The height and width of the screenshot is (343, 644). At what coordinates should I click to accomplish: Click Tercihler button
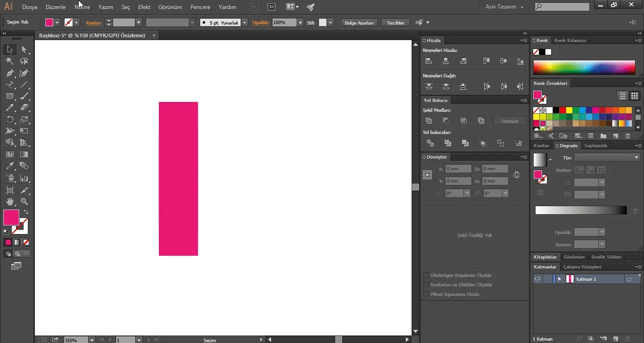[x=396, y=23]
